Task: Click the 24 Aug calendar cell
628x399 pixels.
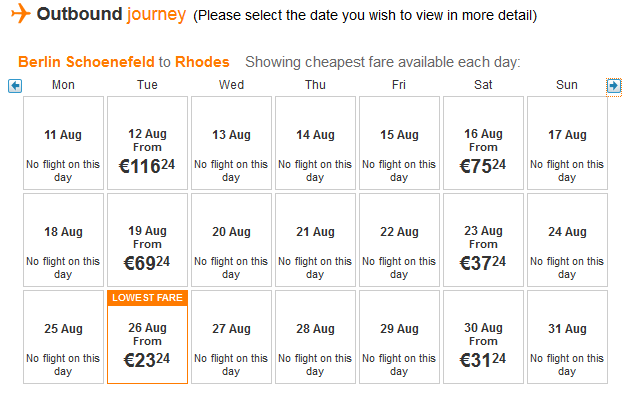Action: [x=567, y=240]
